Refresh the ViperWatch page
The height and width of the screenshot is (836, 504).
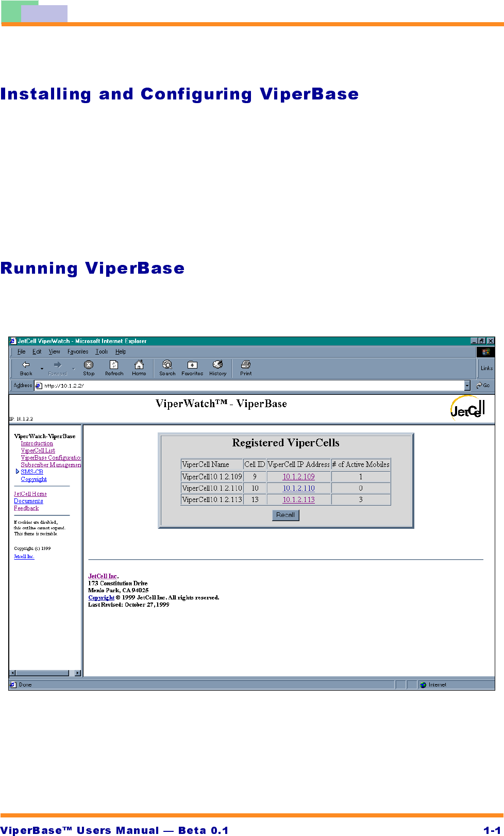tap(114, 368)
